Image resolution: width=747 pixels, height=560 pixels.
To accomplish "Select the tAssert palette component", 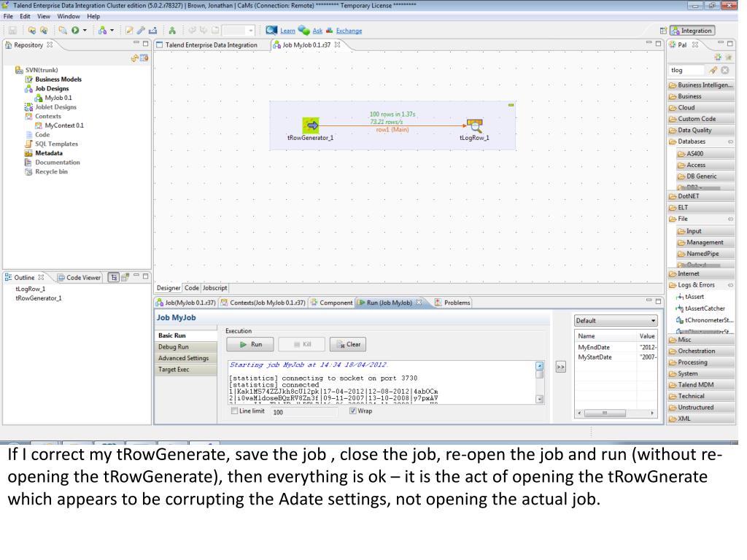I will [x=689, y=297].
